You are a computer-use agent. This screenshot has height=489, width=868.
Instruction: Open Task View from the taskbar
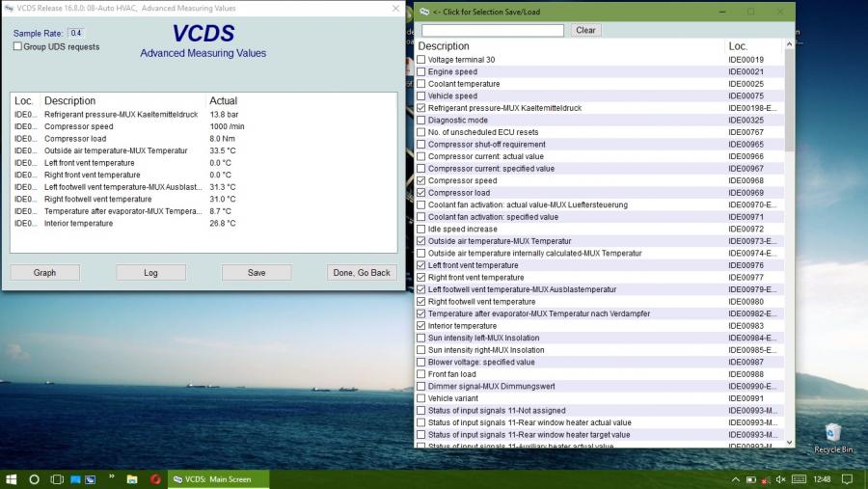[57, 479]
